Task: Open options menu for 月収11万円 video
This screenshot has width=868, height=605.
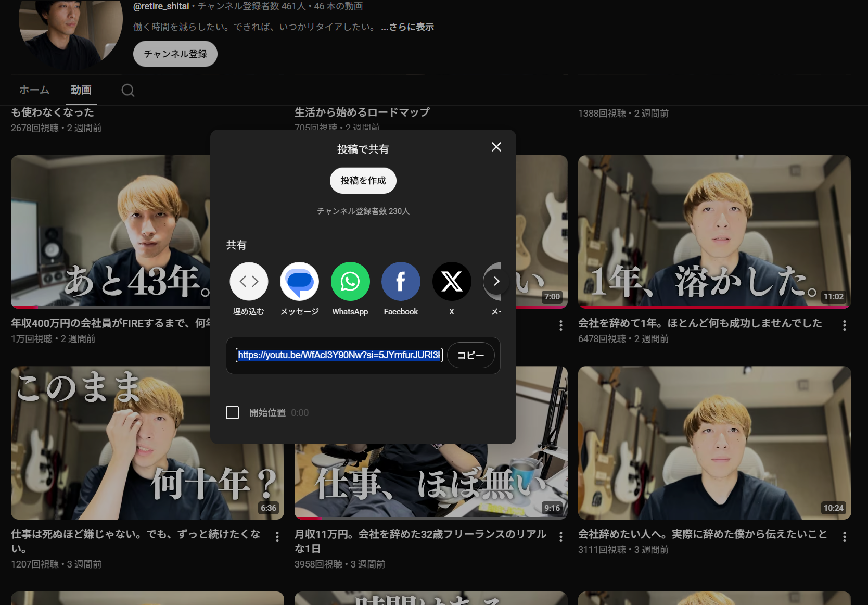Action: pyautogui.click(x=560, y=537)
